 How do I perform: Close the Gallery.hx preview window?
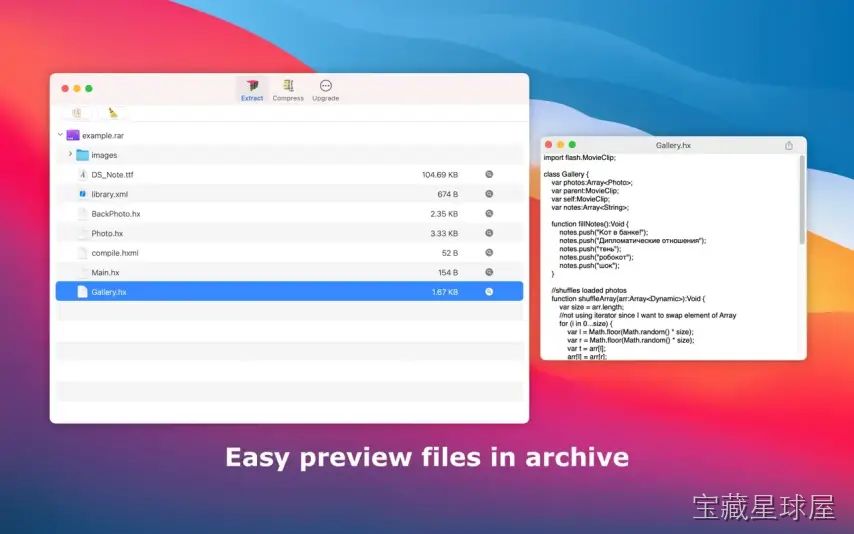pos(548,145)
